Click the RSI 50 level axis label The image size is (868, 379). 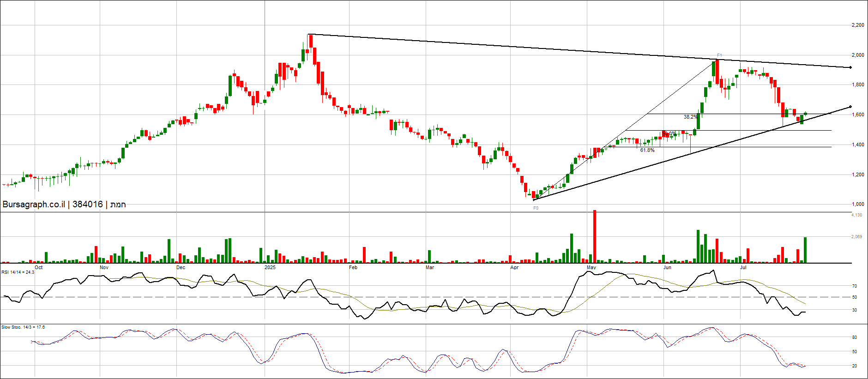[x=855, y=297]
